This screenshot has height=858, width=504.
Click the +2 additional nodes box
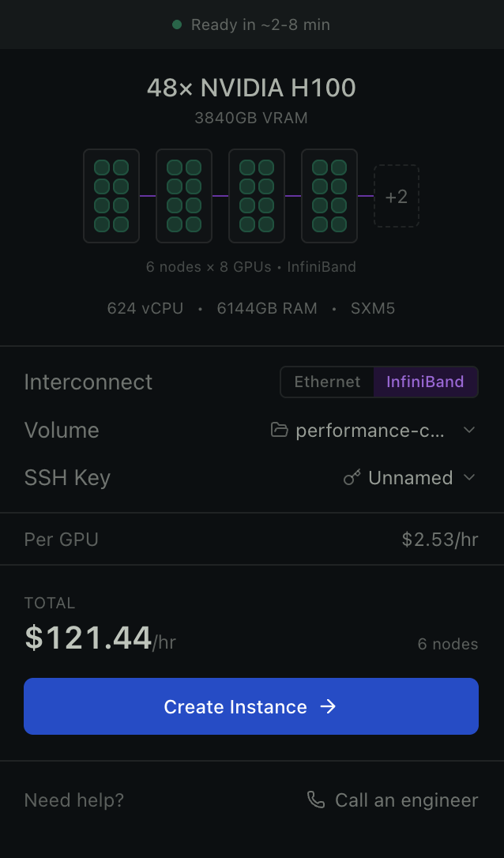(397, 196)
